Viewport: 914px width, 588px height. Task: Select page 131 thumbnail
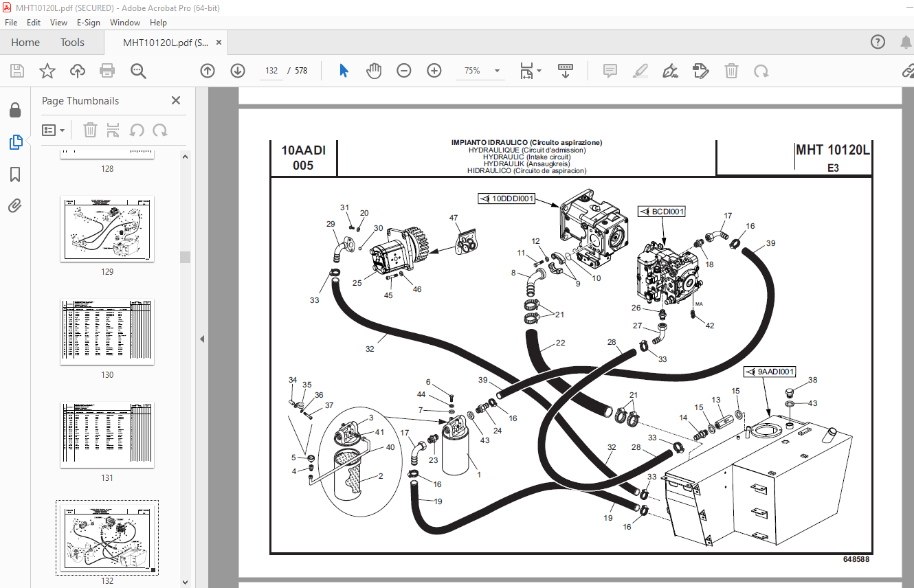[107, 435]
